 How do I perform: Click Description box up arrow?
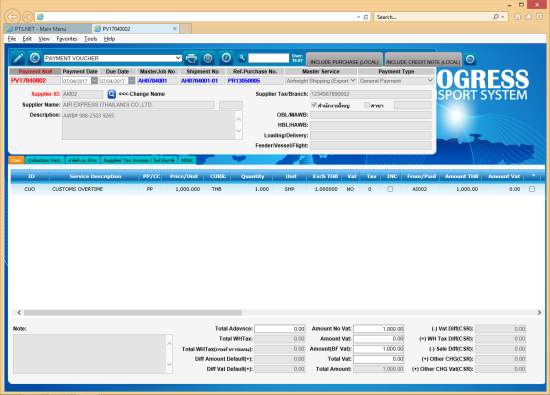point(239,119)
